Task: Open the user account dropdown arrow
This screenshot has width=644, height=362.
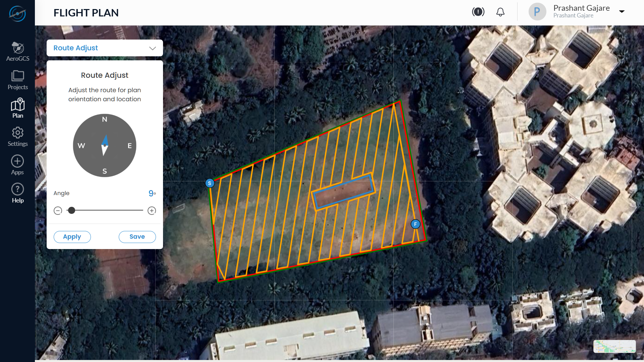Action: click(x=622, y=12)
